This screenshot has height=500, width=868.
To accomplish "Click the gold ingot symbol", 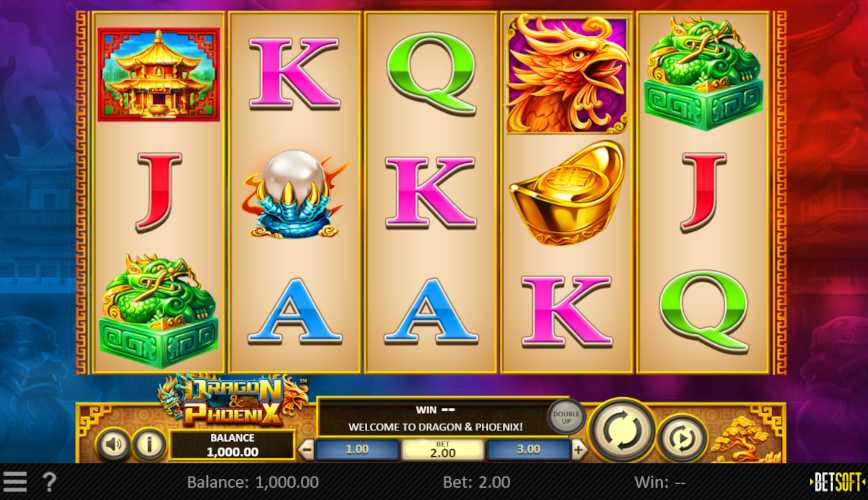I will (x=566, y=193).
